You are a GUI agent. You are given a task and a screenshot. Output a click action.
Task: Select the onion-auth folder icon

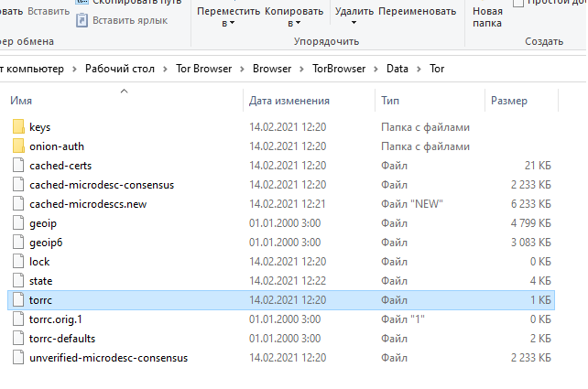(18, 146)
